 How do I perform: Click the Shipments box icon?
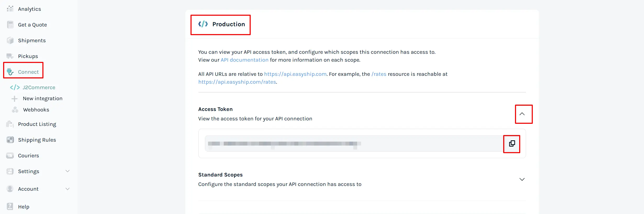[x=10, y=40]
